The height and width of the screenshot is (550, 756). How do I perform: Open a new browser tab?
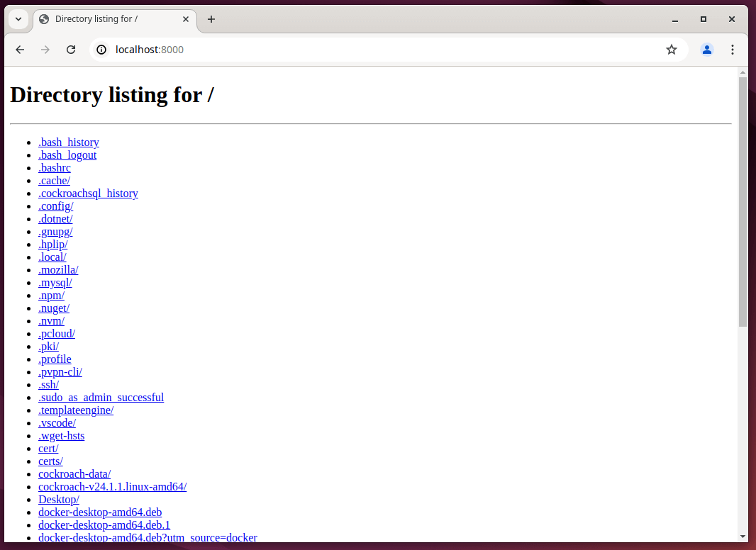click(x=211, y=19)
